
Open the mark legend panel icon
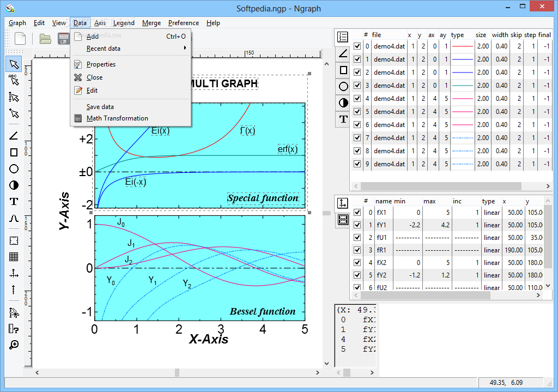343,102
